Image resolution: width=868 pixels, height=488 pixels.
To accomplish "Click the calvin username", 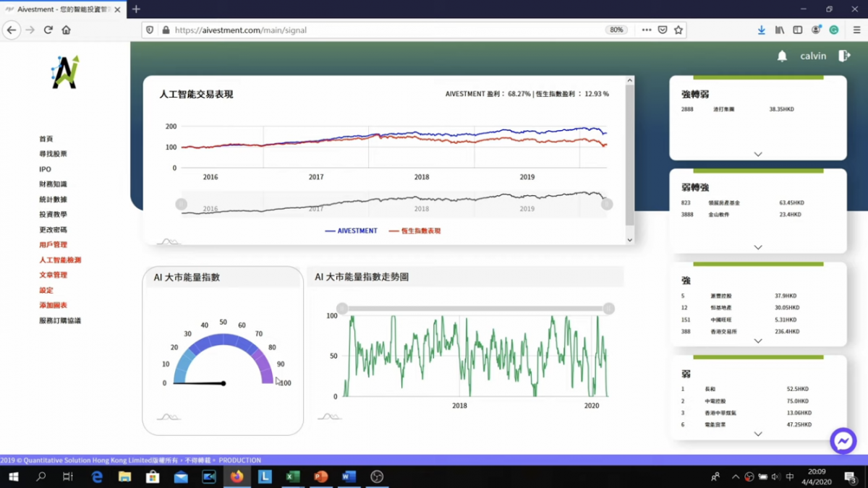I will [812, 56].
